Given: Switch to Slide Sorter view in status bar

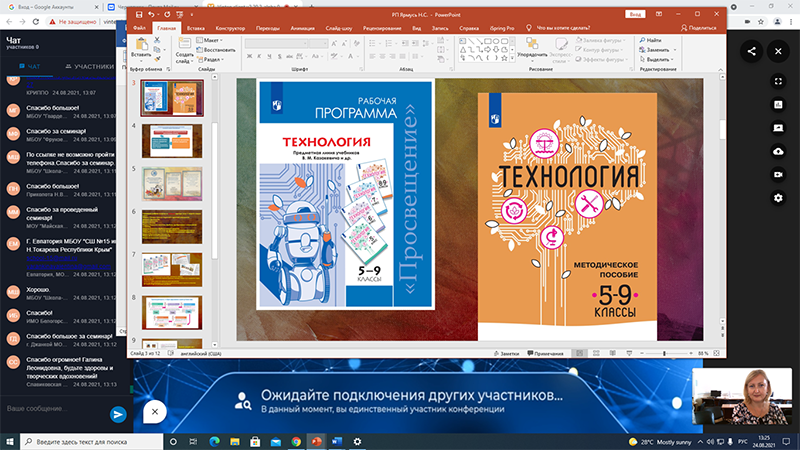Looking at the screenshot, I should click(x=596, y=353).
